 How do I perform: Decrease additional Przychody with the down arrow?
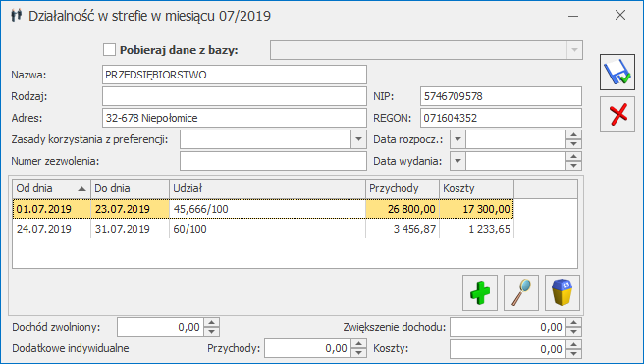(x=359, y=353)
